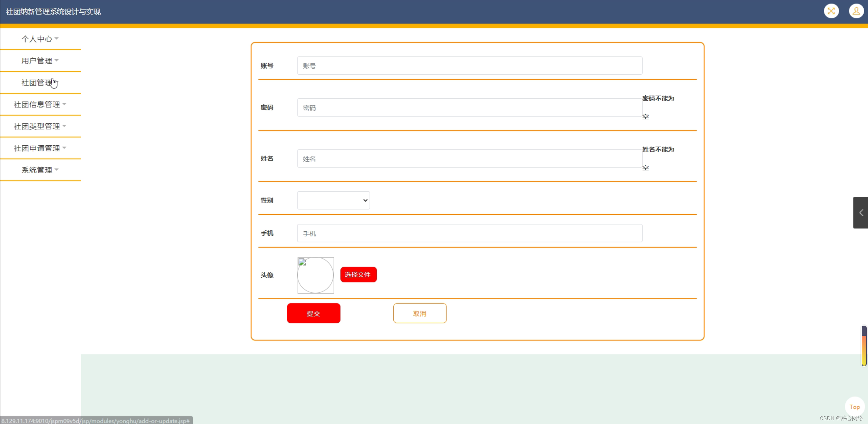Expand the 社团类型管理 menu
Screen dimensions: 868x424
[40, 126]
